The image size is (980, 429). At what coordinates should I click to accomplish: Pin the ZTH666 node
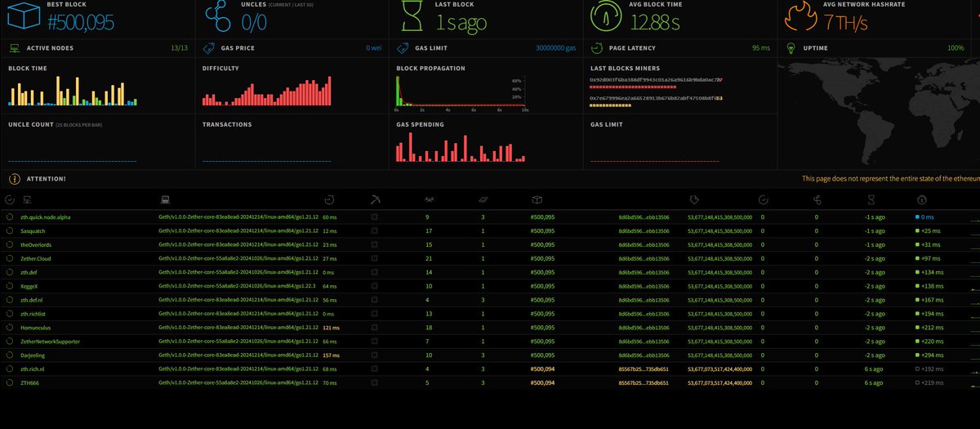tap(10, 382)
